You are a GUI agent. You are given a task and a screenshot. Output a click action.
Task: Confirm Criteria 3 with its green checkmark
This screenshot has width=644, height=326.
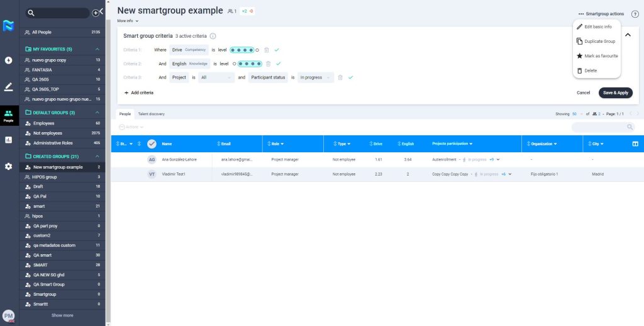point(351,77)
